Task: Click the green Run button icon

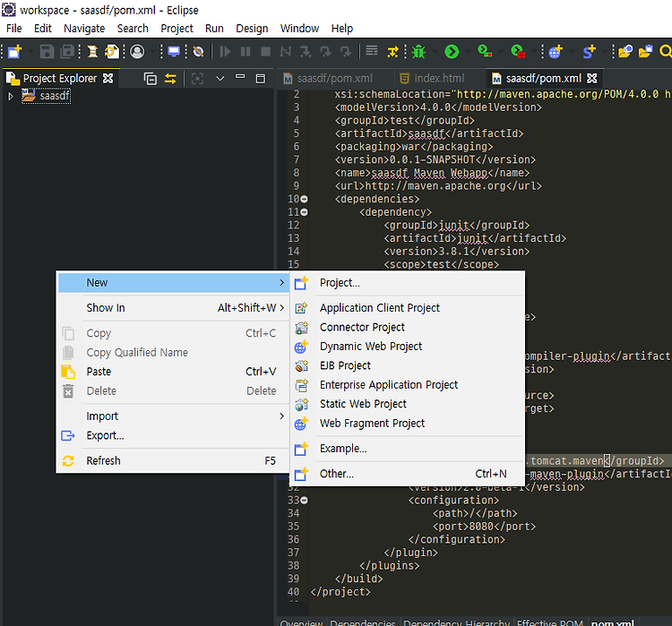Action: pyautogui.click(x=452, y=52)
